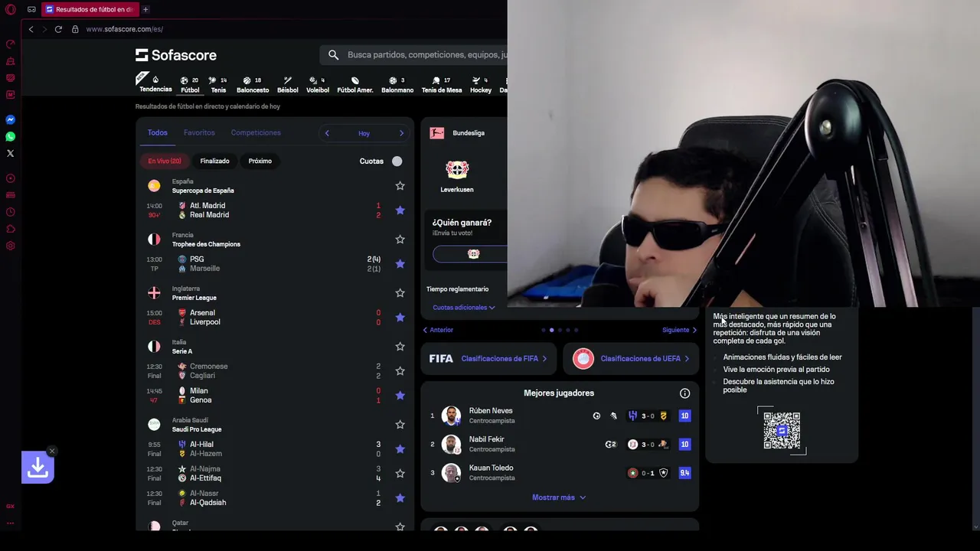
Task: Select Fútbol sport category
Action: (190, 85)
